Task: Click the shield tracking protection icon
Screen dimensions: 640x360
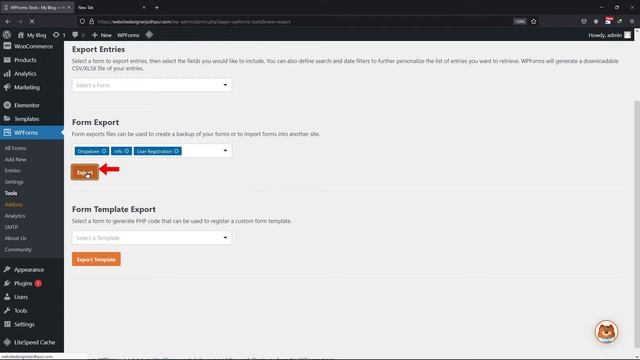Action: (x=82, y=21)
